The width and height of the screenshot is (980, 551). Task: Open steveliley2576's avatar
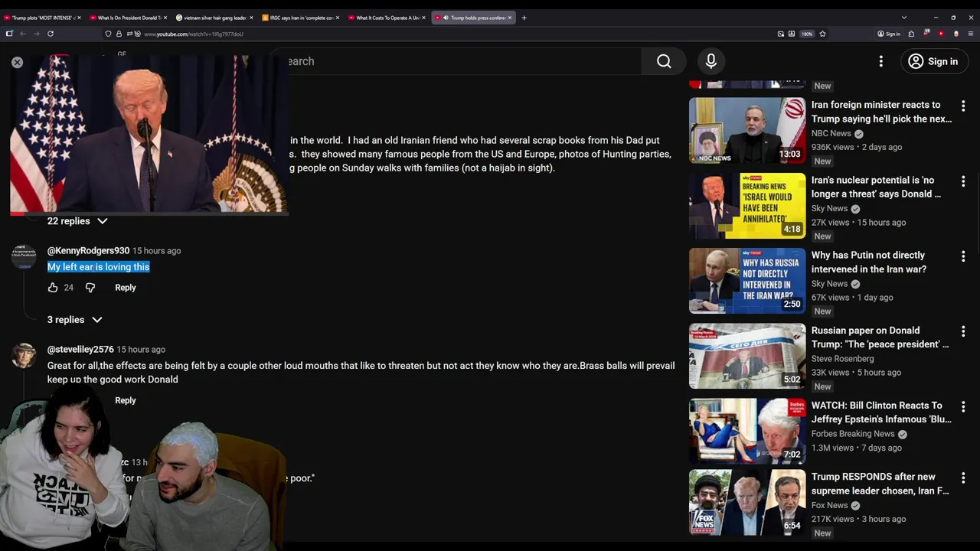(24, 355)
